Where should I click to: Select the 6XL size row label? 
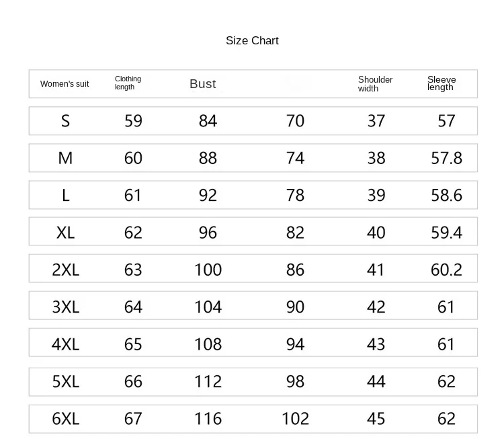65,419
